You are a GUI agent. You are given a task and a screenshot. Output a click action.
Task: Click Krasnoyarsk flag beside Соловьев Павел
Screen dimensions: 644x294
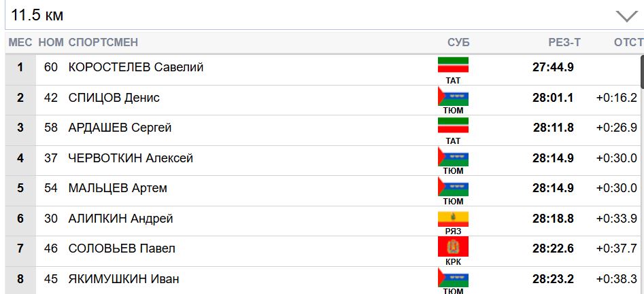click(453, 247)
